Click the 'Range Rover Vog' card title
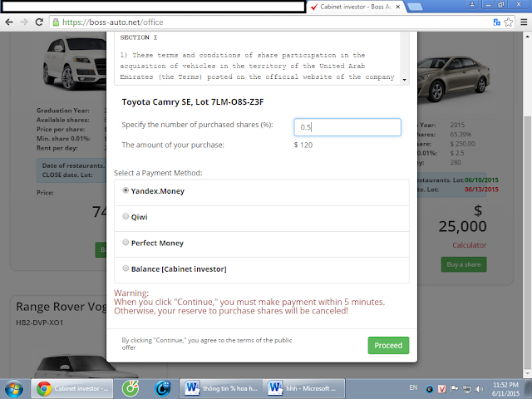532x399 pixels. [61, 307]
